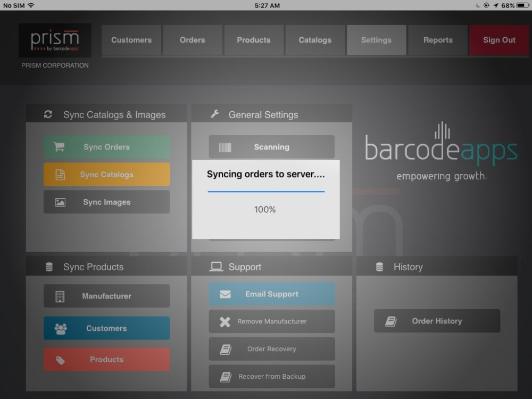Open the Reports tab
Viewport: 532px width, 399px height.
tap(438, 40)
